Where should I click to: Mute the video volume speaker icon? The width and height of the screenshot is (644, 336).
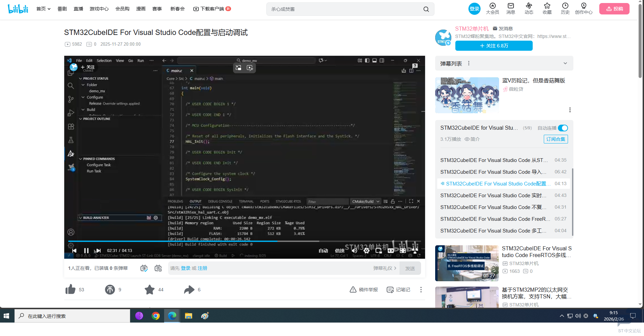coord(354,251)
